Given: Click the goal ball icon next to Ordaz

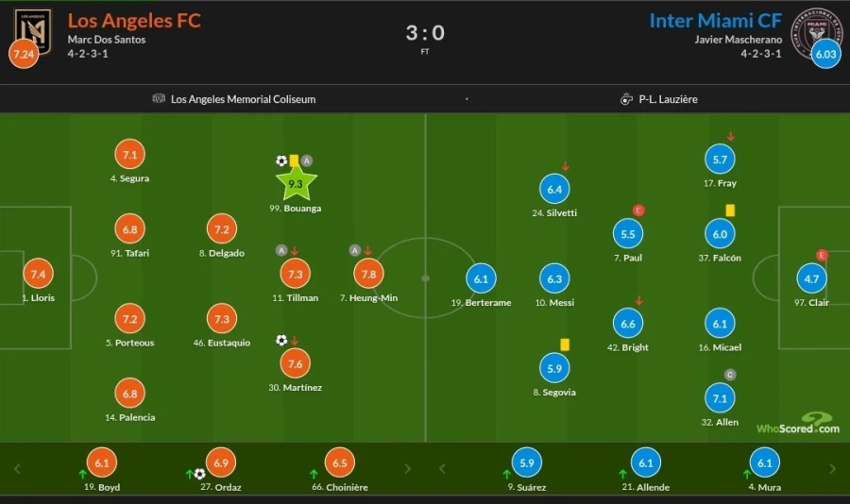Looking at the screenshot, I should [199, 474].
